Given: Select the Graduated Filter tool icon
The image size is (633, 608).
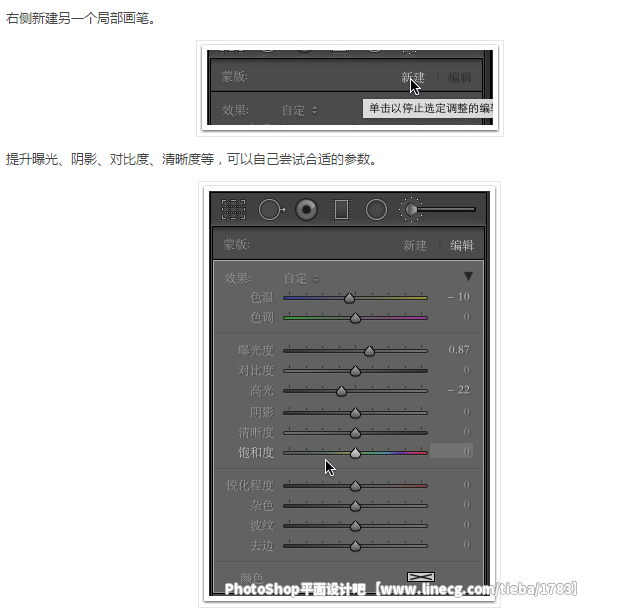Looking at the screenshot, I should click(341, 210).
